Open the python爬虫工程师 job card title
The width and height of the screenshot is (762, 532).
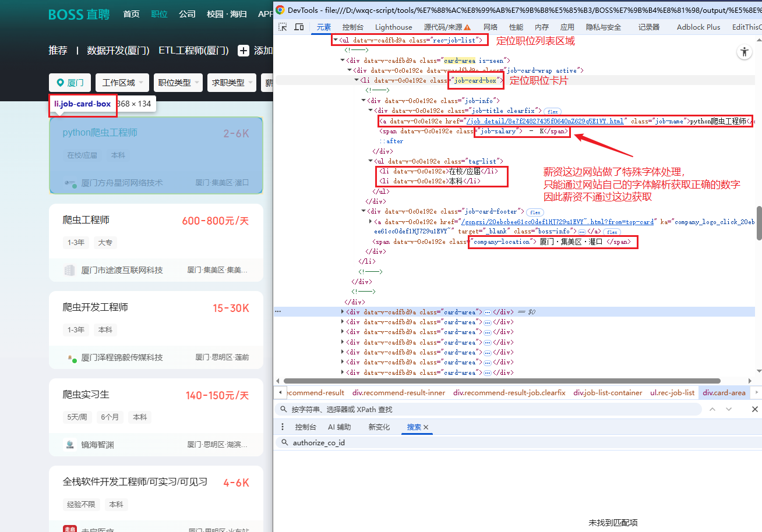pyautogui.click(x=100, y=133)
